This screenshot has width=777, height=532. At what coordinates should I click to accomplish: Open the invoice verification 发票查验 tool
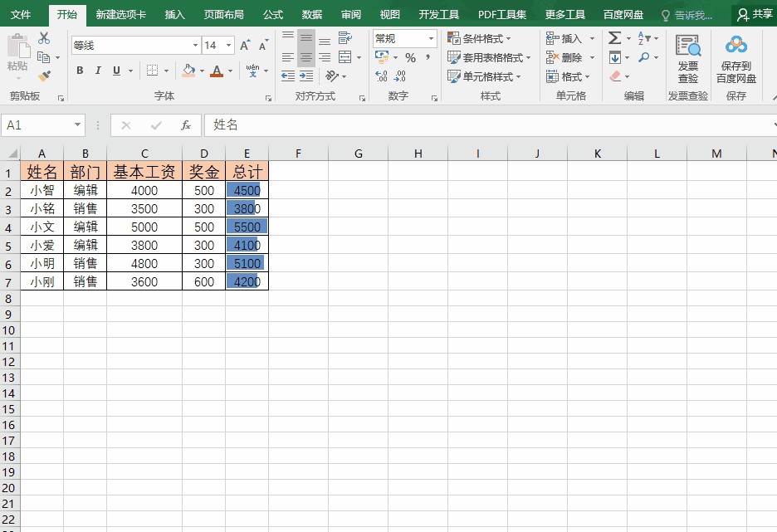(688, 59)
